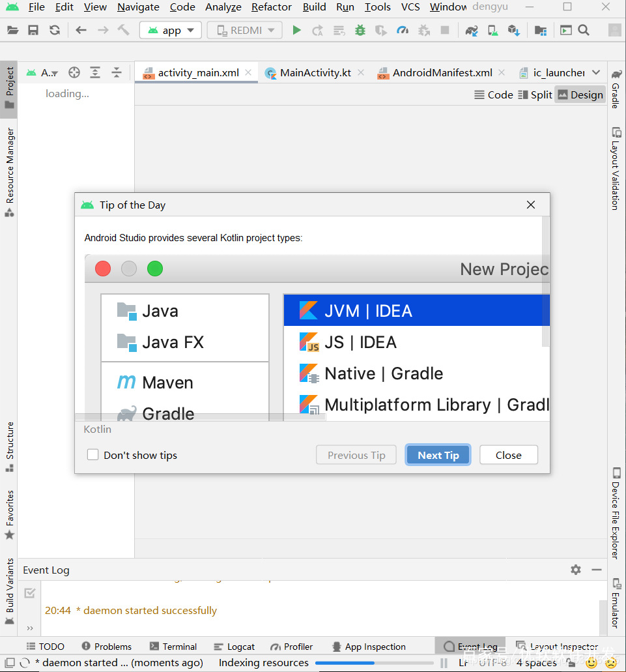
Task: Dismiss Tip of the Day with X
Action: tap(531, 205)
